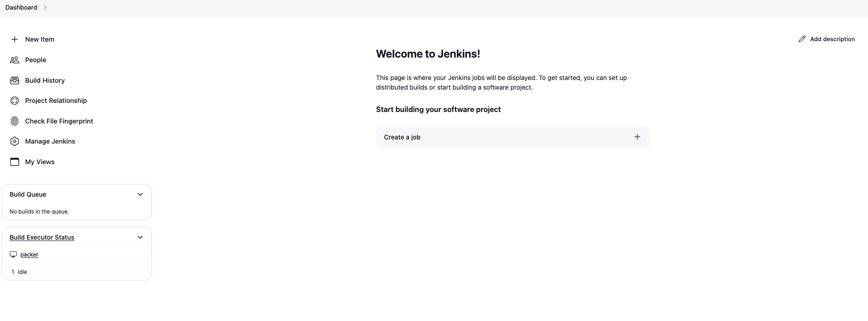
Task: Open the Build Executor Status link
Action: [42, 237]
